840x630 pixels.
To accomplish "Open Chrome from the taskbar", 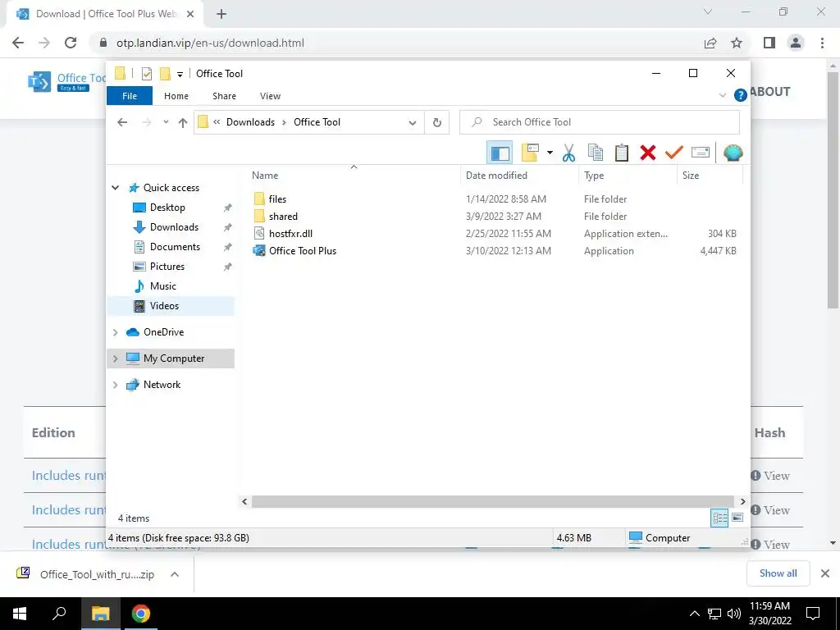I will [141, 614].
